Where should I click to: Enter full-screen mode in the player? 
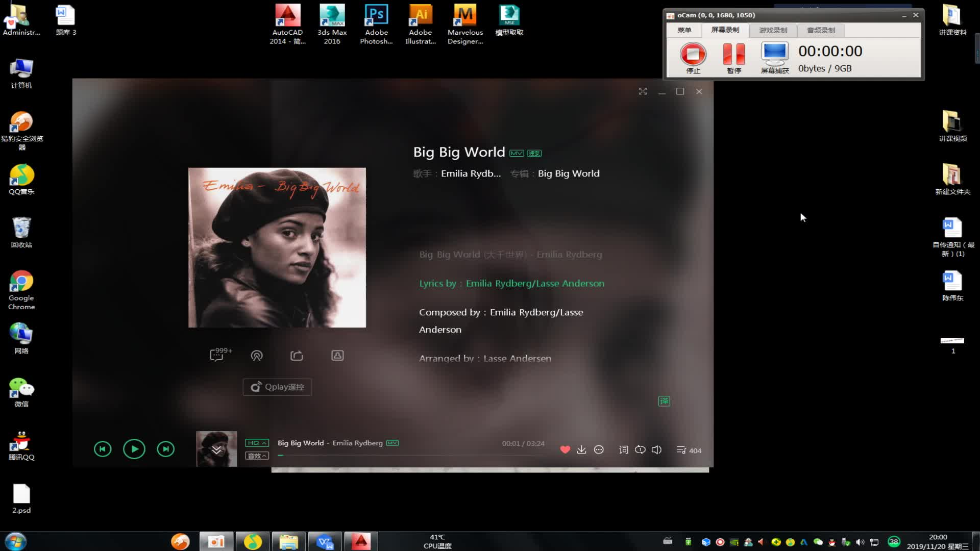point(643,91)
